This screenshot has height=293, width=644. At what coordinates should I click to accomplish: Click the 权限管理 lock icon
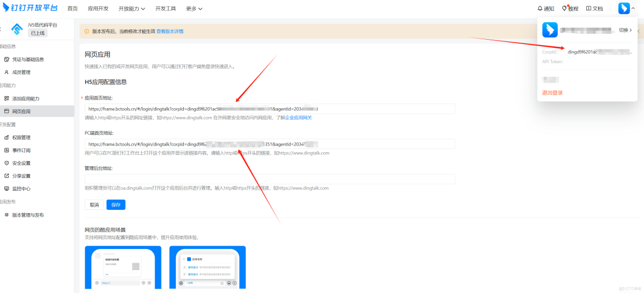tap(7, 138)
